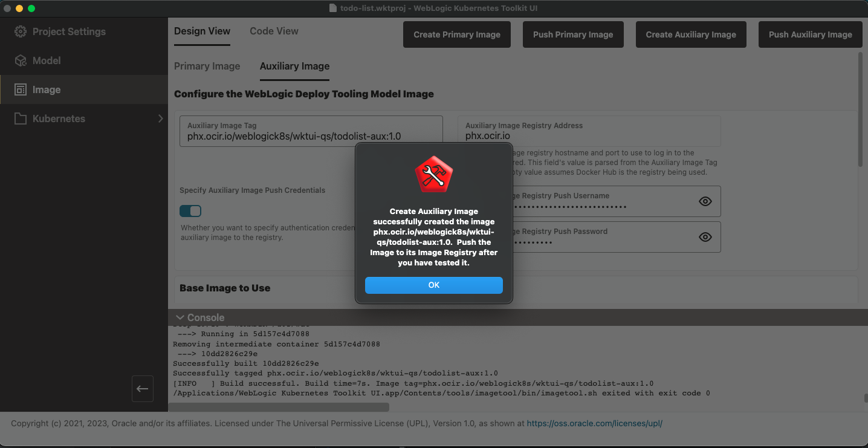Click the main panel vertical scrollbar
This screenshot has height=448, width=868.
[860, 109]
